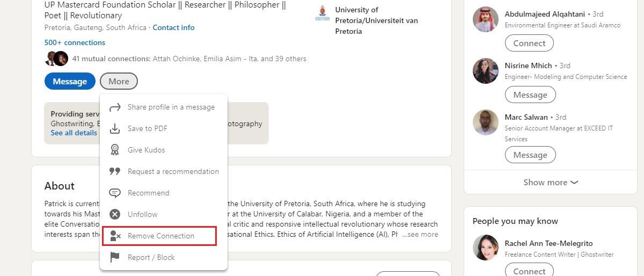Click the Report / Block flag icon
This screenshot has height=276, width=644.
point(115,257)
